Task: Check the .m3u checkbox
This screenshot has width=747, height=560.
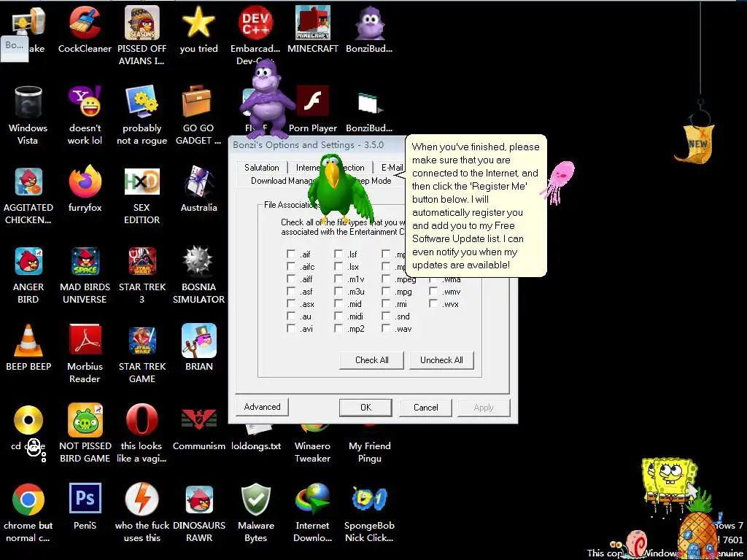Action: tap(338, 292)
